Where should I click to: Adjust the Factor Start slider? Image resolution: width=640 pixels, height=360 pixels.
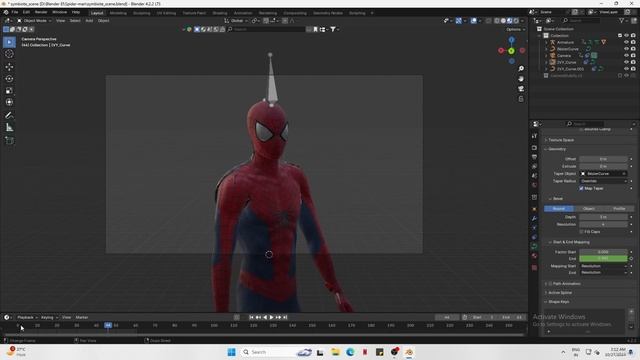[x=603, y=252]
